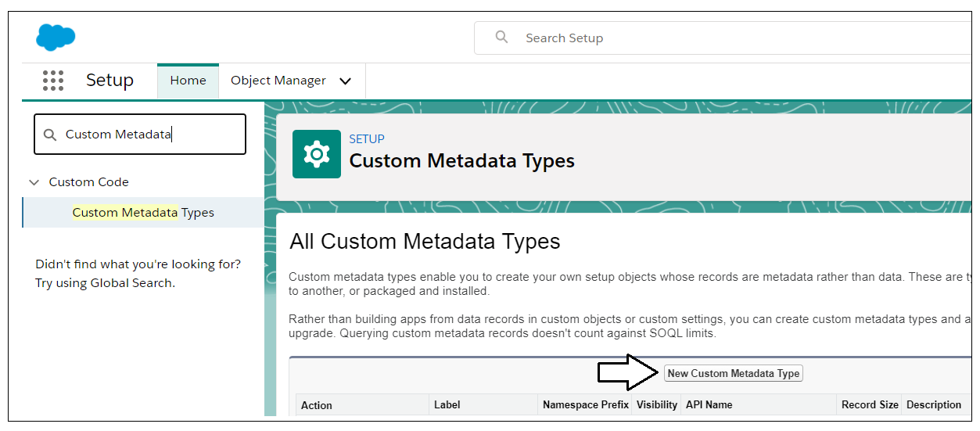Open the App Launcher dots grid
The height and width of the screenshot is (431, 980).
coord(53,81)
